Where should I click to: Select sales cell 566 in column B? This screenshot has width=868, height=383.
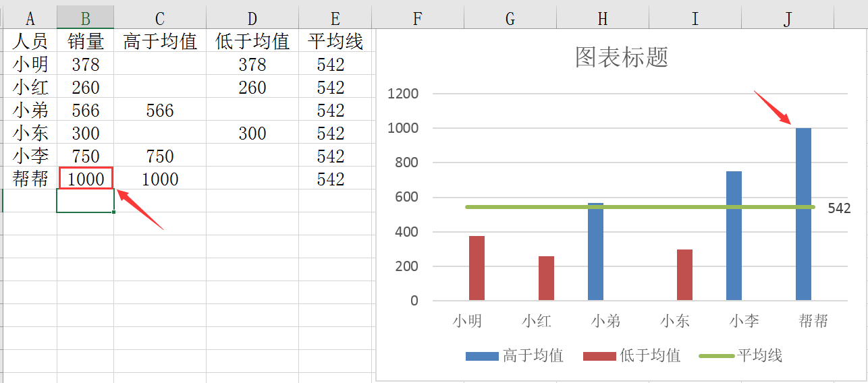(x=86, y=111)
